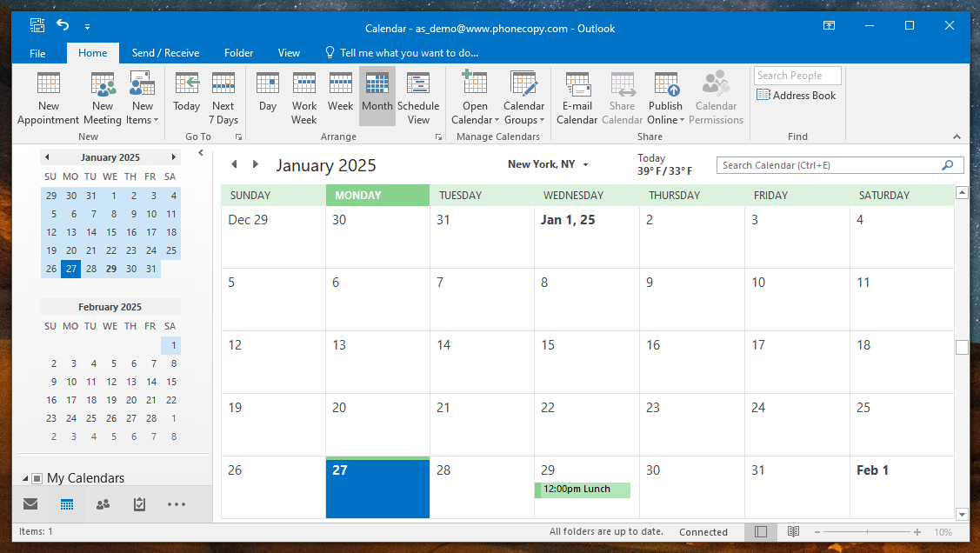This screenshot has width=980, height=553.
Task: Open the File menu tab
Action: [37, 53]
